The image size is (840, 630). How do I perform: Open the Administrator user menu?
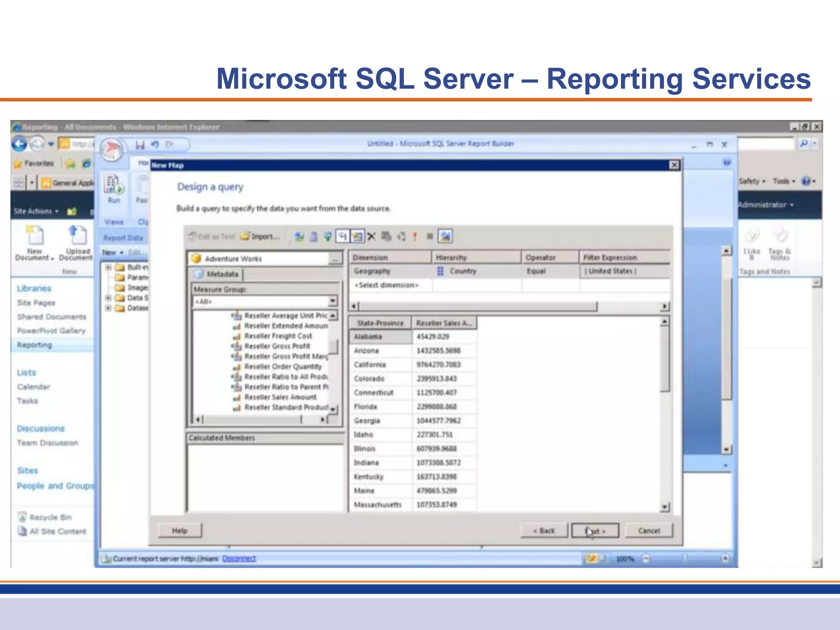(765, 205)
